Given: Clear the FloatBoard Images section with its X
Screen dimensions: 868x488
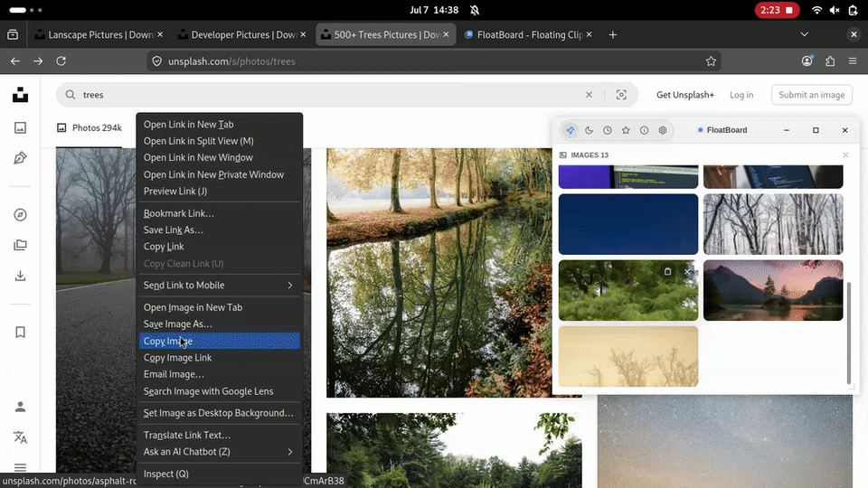Looking at the screenshot, I should pyautogui.click(x=845, y=155).
